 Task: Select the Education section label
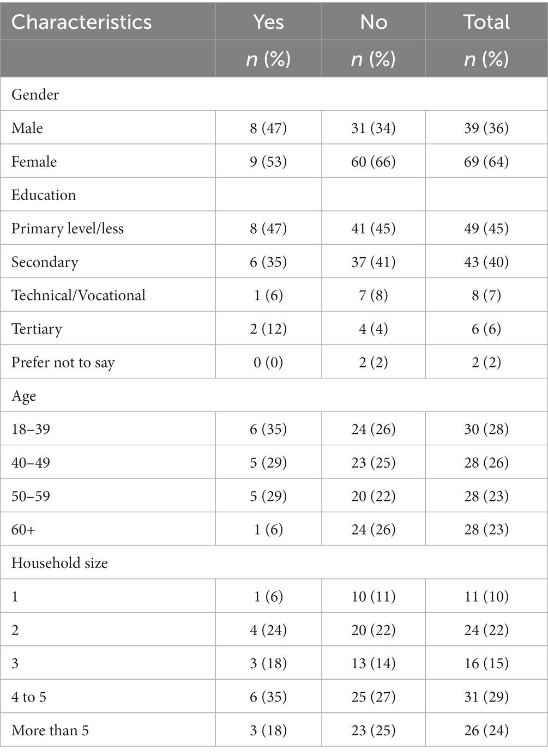coord(44,195)
